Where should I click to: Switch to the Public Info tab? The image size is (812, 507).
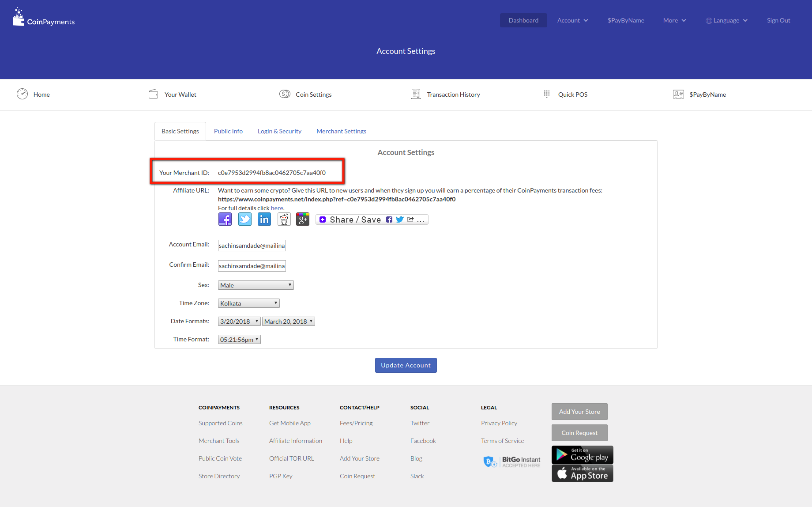pyautogui.click(x=228, y=131)
